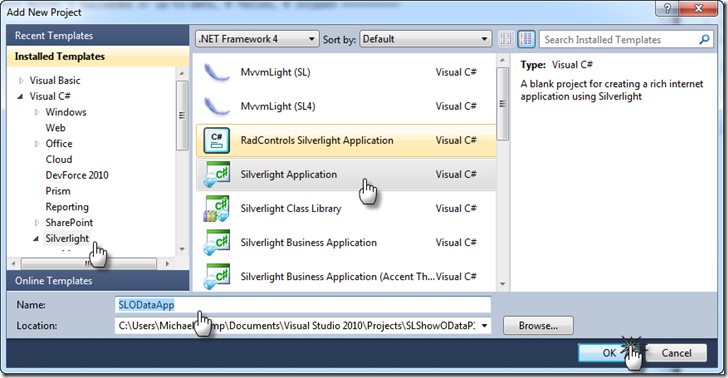Select the Visual C# label

50,96
